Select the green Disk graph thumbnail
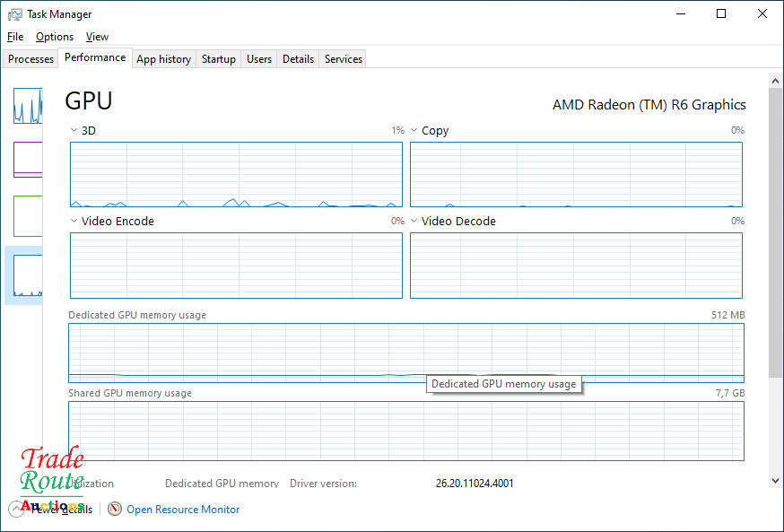The width and height of the screenshot is (784, 532). click(x=28, y=215)
